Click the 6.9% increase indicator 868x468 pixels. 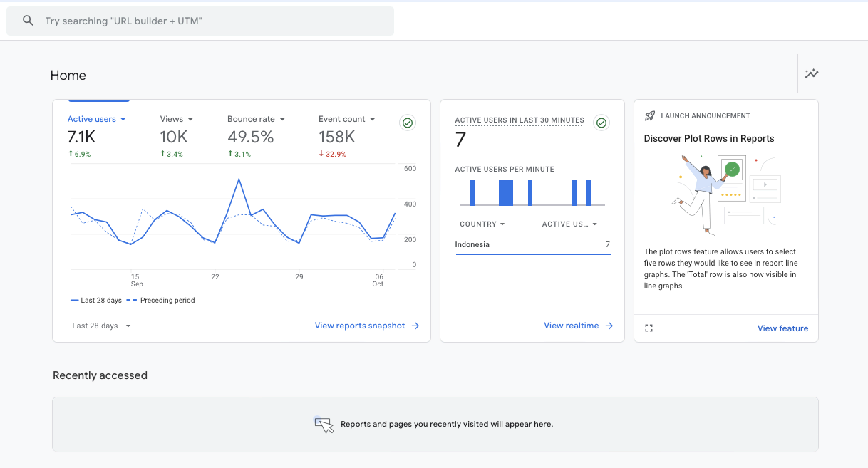pos(79,154)
